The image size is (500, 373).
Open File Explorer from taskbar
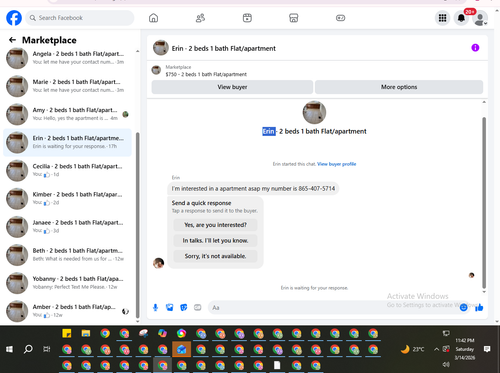pyautogui.click(x=86, y=333)
